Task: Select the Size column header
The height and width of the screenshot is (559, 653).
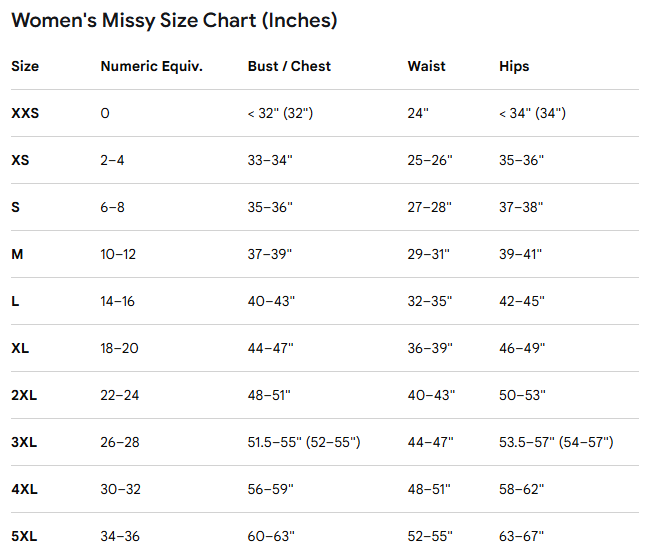Action: tap(25, 66)
